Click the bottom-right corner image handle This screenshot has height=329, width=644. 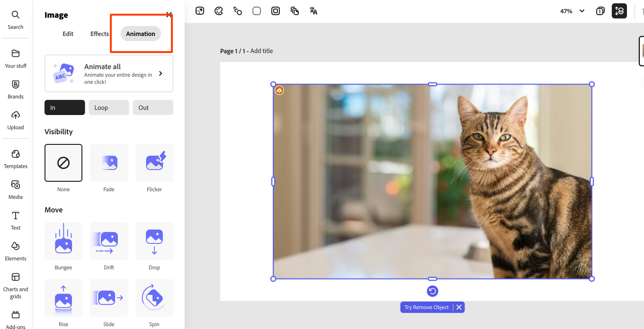(592, 279)
